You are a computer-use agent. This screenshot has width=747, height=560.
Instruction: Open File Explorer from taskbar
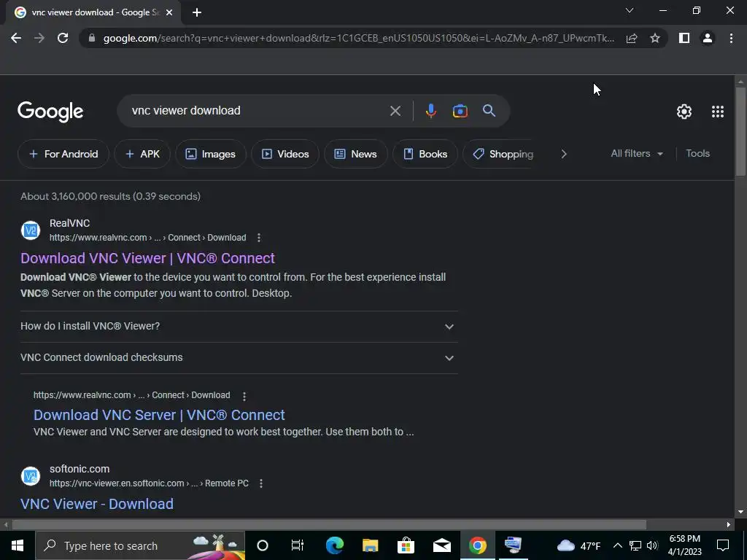[x=370, y=545]
